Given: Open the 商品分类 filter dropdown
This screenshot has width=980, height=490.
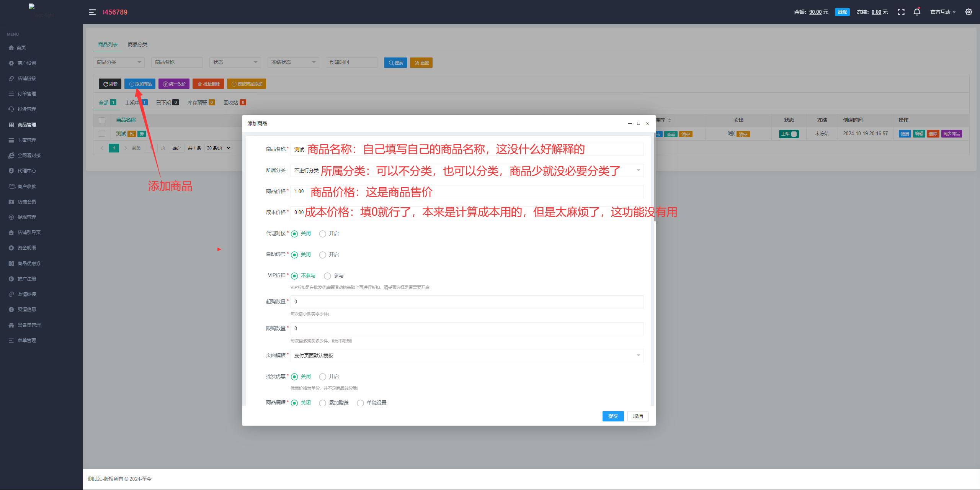Looking at the screenshot, I should (x=119, y=62).
